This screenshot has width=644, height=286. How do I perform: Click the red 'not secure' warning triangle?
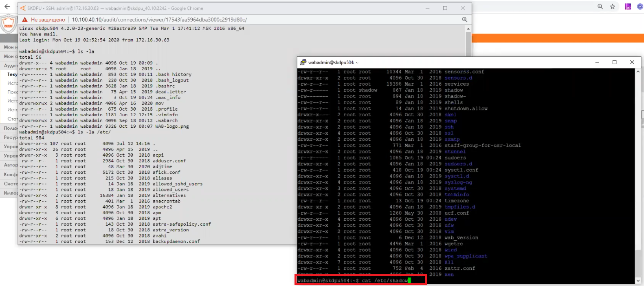[25, 20]
